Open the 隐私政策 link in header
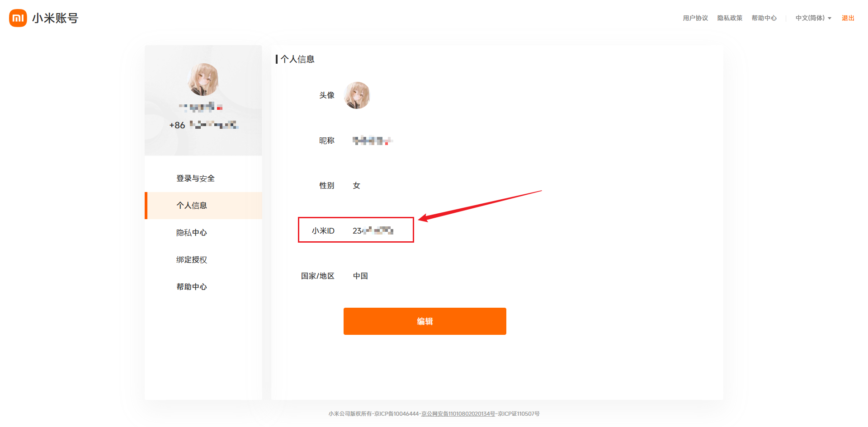 pyautogui.click(x=730, y=18)
